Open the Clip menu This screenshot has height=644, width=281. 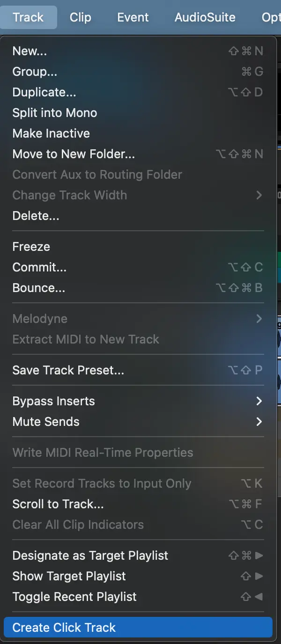(80, 17)
